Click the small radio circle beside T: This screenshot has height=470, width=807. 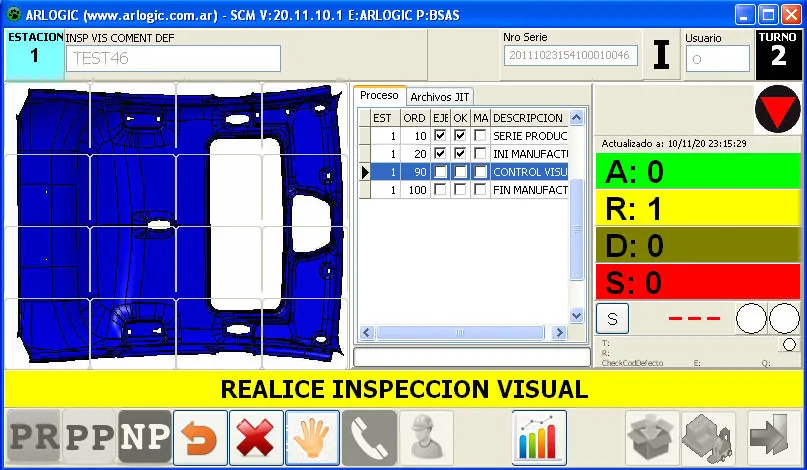point(790,344)
